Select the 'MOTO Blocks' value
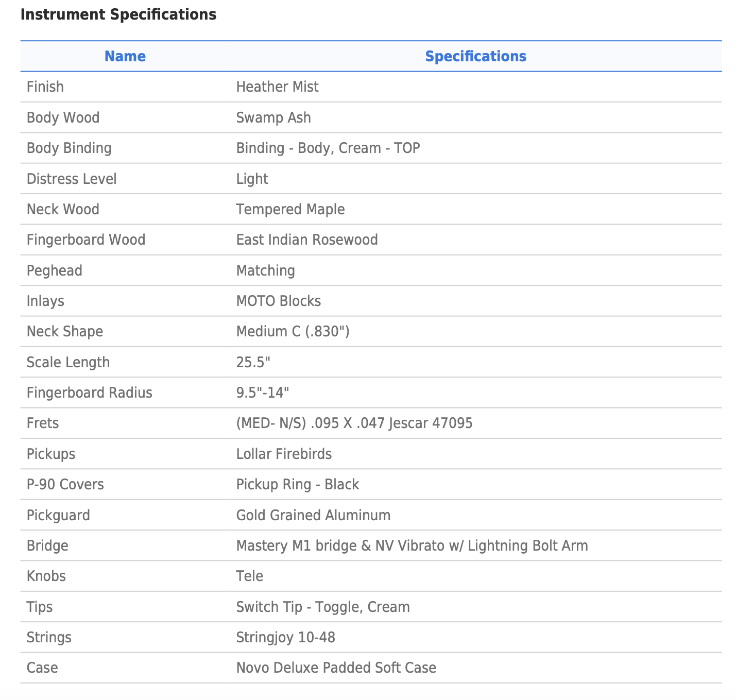This screenshot has width=736, height=700. pyautogui.click(x=279, y=301)
